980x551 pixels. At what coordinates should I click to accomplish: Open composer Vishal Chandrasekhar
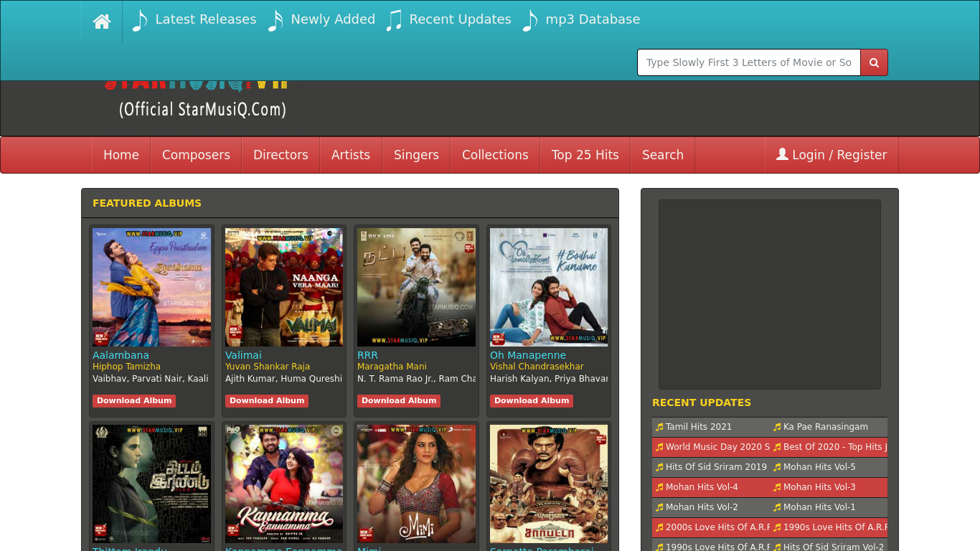click(x=537, y=367)
